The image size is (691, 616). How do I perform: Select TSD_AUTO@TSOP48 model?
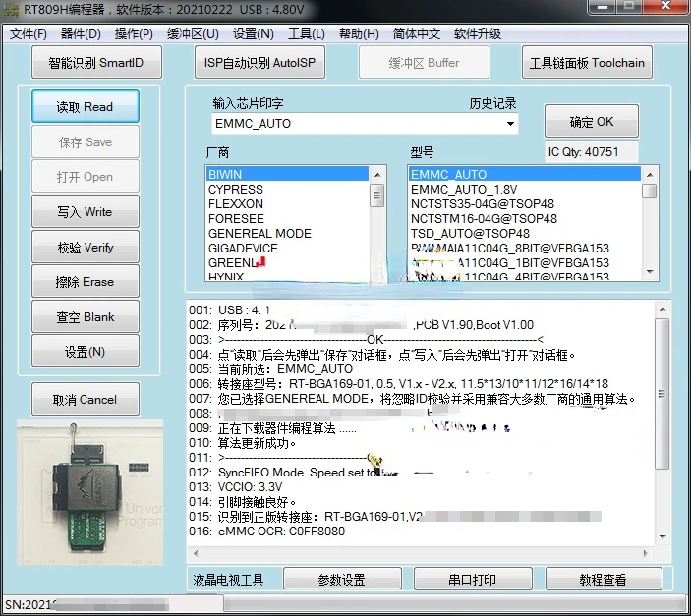(525, 233)
